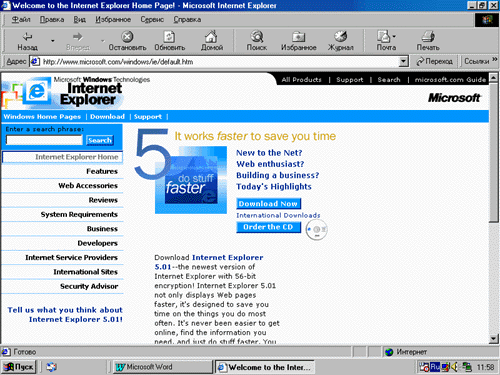The image size is (500, 375).
Task: Open Download in the blue navigation bar
Action: (107, 116)
